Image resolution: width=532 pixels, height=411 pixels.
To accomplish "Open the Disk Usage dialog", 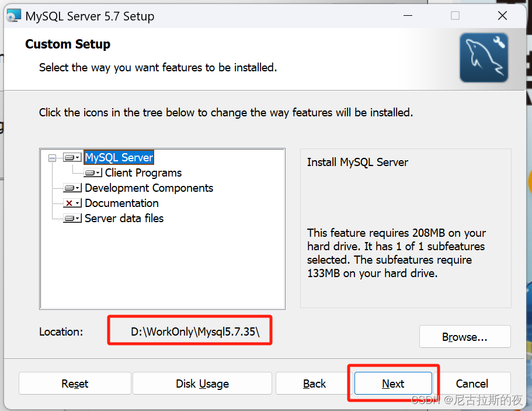I will 201,384.
